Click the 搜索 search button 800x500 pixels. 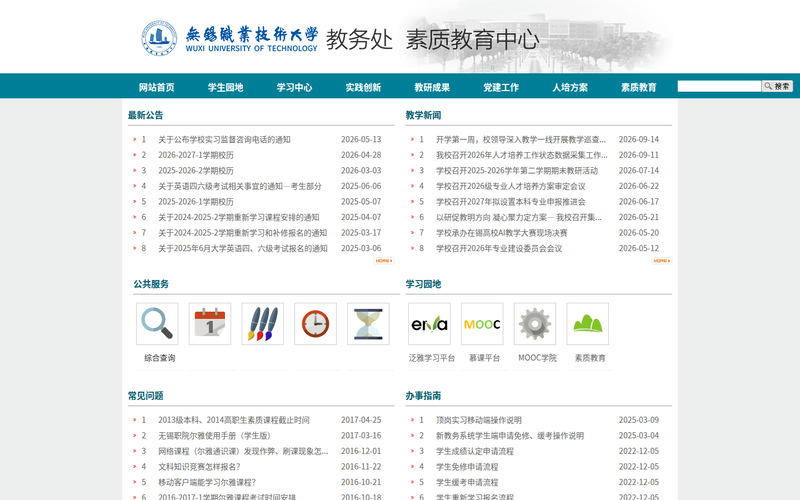pos(777,86)
